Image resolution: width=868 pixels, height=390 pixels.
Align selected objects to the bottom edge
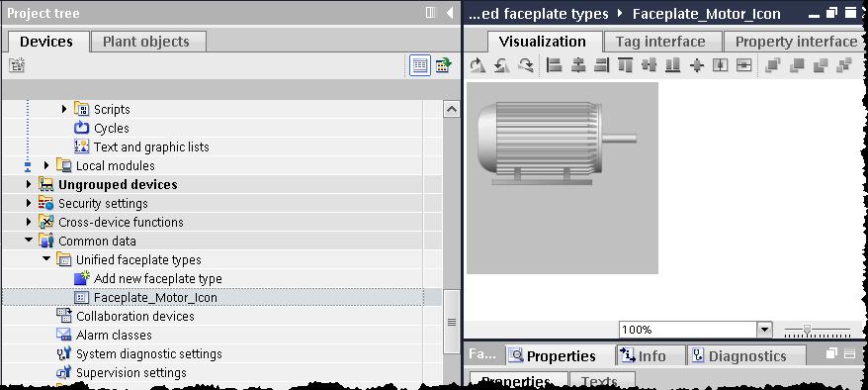[x=672, y=65]
